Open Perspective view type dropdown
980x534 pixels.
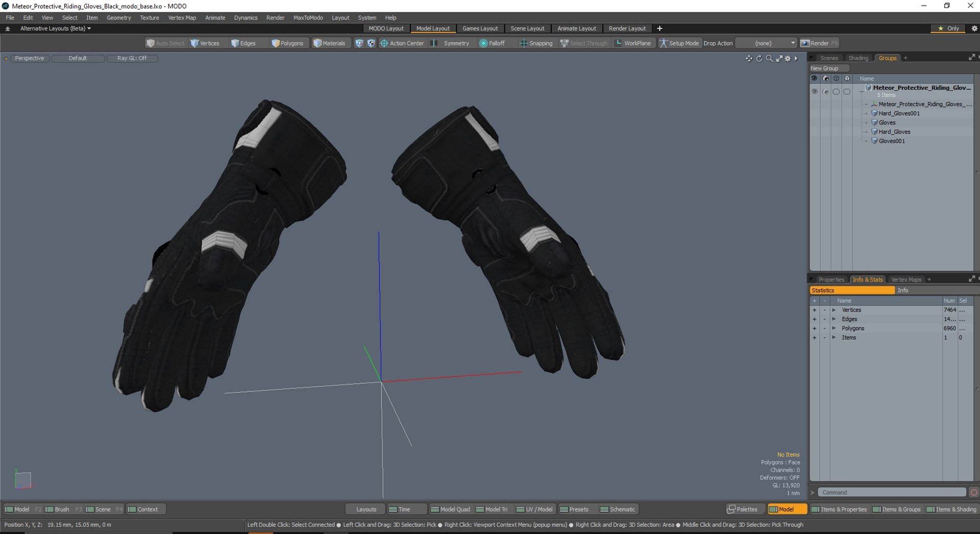pos(30,59)
